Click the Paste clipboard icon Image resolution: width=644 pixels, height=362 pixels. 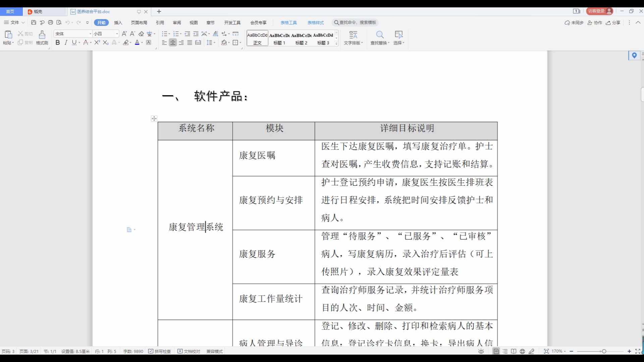[8, 34]
